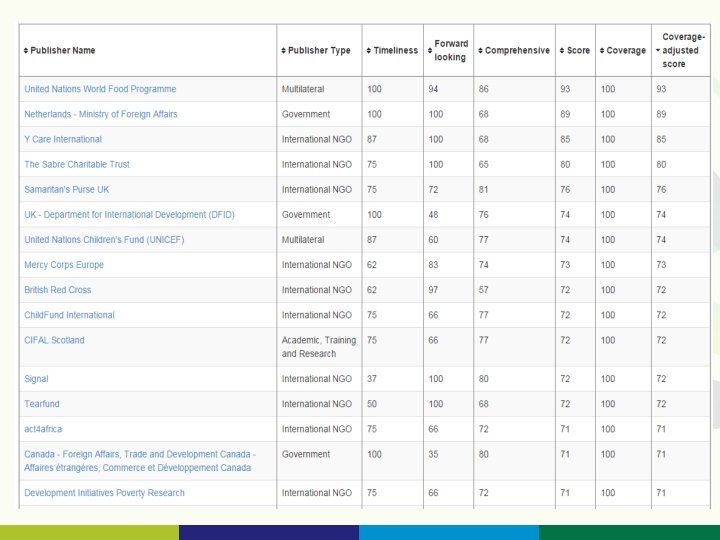The width and height of the screenshot is (720, 540).
Task: Open UK Department for International Development link
Action: coord(129,214)
